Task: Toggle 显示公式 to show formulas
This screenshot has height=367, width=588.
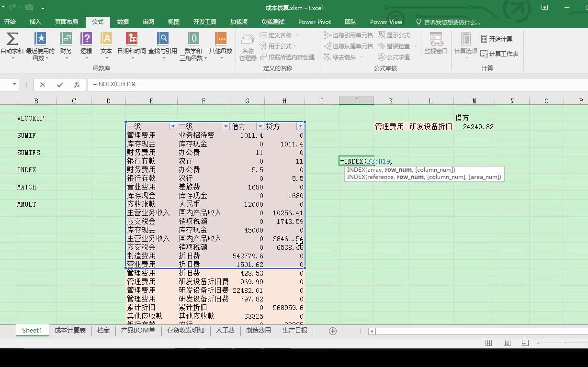Action: tap(394, 34)
